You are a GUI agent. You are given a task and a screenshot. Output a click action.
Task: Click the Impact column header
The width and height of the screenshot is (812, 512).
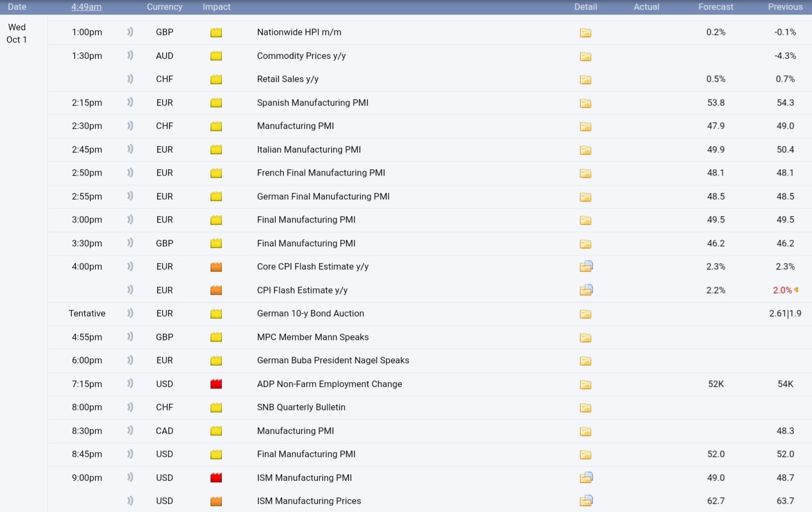click(x=216, y=7)
